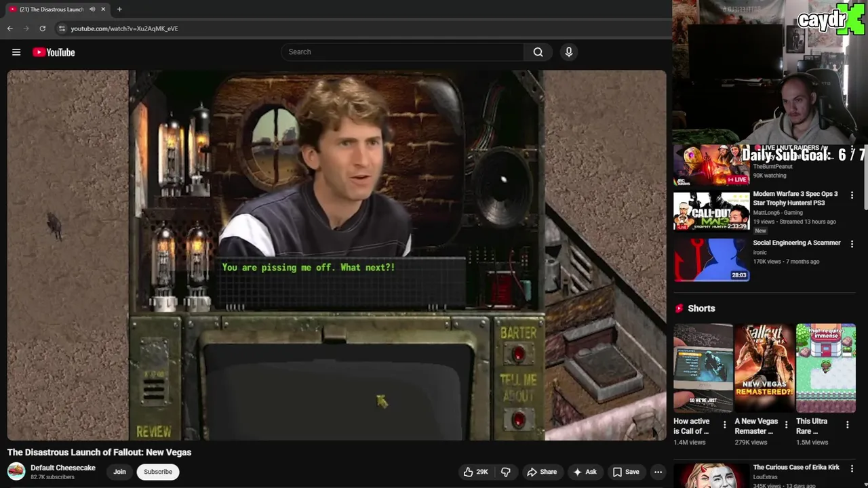Image resolution: width=868 pixels, height=488 pixels.
Task: Focus the YouTube search field
Action: (403, 52)
